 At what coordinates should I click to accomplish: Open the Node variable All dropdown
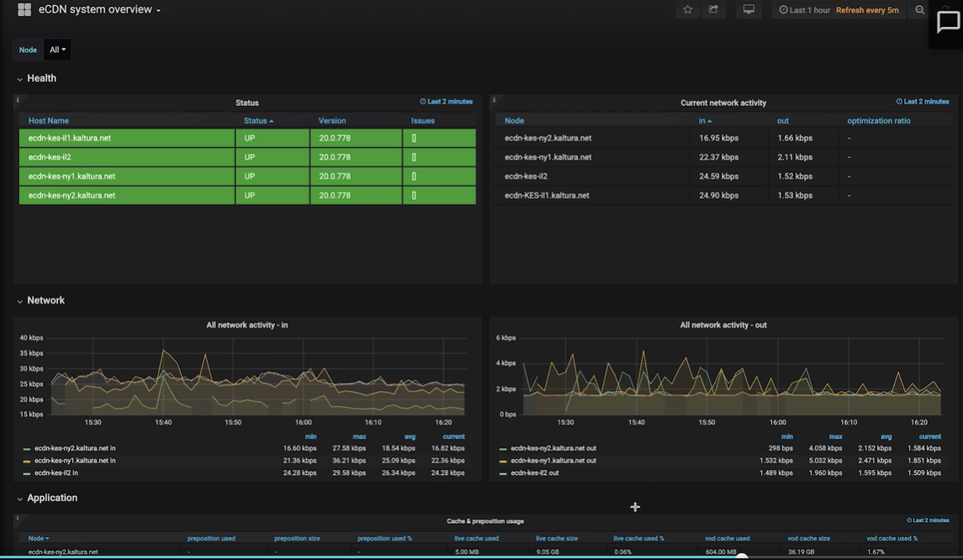point(57,50)
